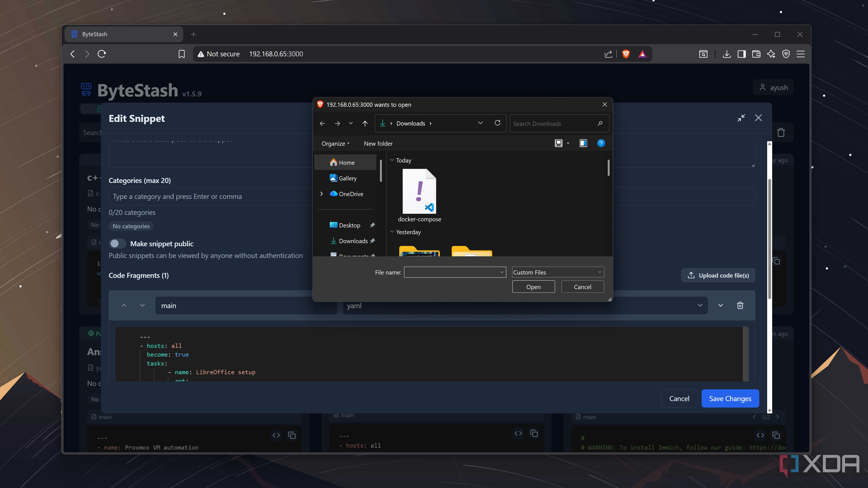Collapse Yesterday group in file list
The height and width of the screenshot is (488, 868).
click(392, 232)
